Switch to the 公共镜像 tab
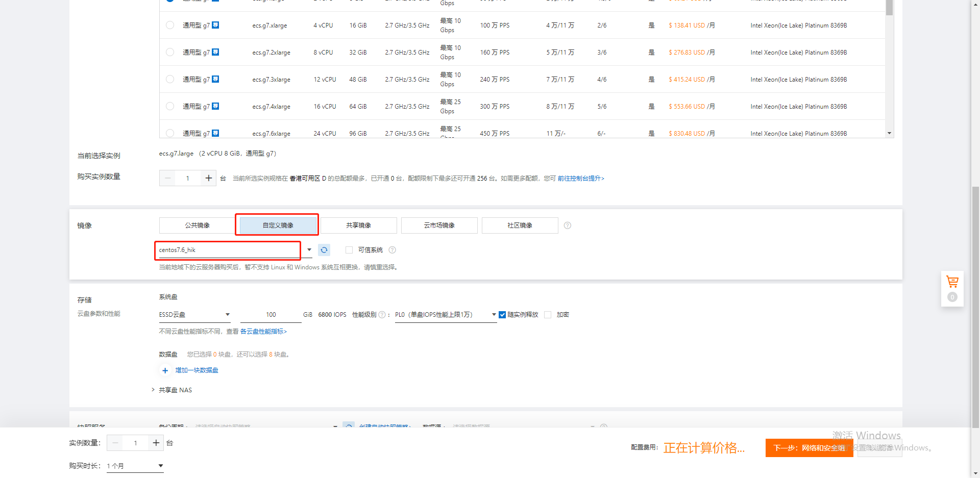This screenshot has height=478, width=980. pyautogui.click(x=197, y=225)
